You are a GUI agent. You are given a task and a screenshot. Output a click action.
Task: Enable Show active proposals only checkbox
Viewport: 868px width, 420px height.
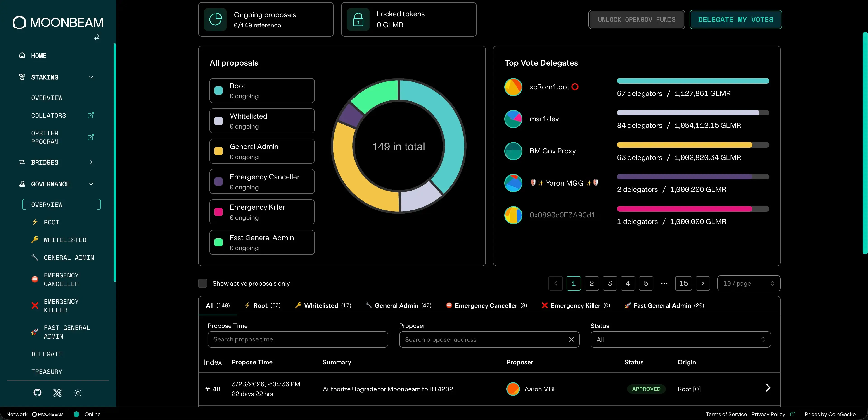click(x=202, y=284)
